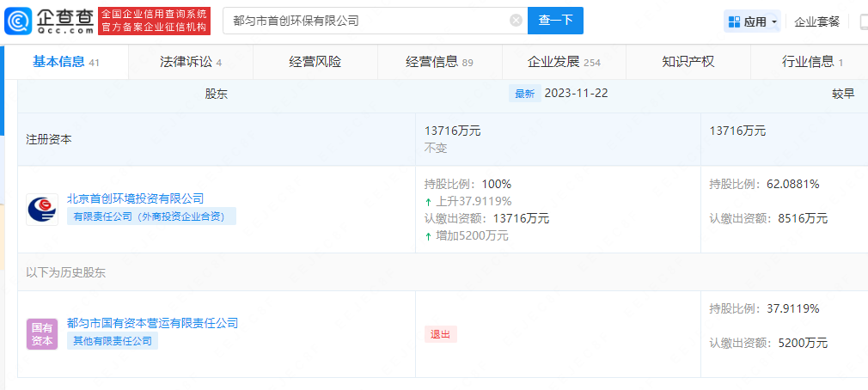Switch to the 行业信息 tab
The height and width of the screenshot is (390, 868).
(810, 62)
